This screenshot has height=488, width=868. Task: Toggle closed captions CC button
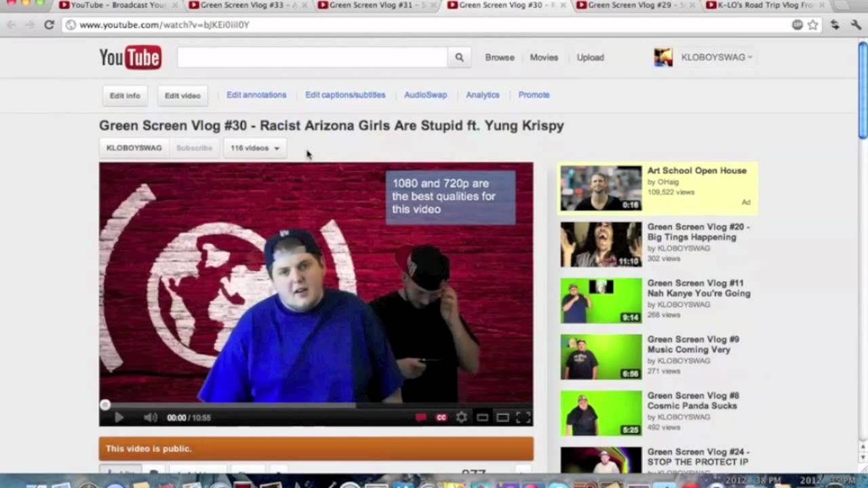[441, 418]
